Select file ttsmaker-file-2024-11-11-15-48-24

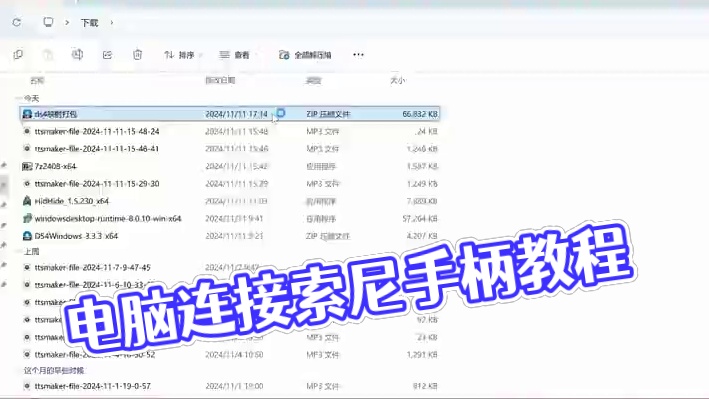97,132
